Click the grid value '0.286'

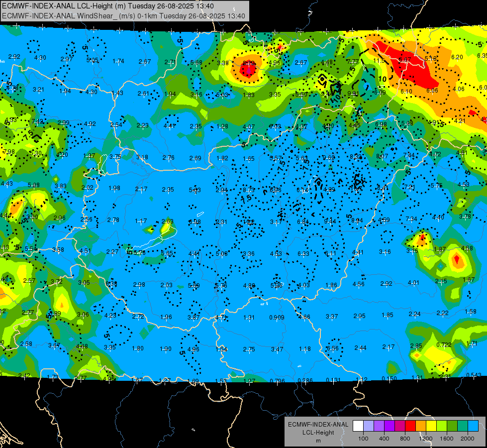pyautogui.click(x=305, y=380)
